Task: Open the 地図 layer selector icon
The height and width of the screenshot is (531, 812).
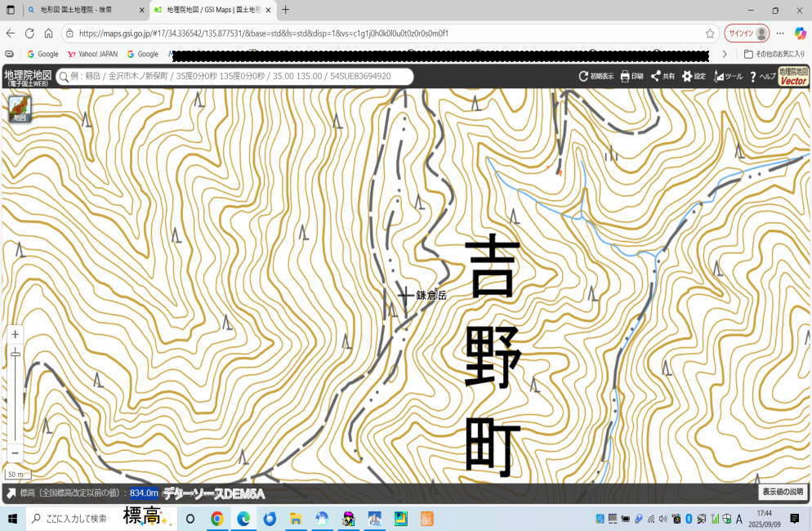Action: (x=19, y=109)
